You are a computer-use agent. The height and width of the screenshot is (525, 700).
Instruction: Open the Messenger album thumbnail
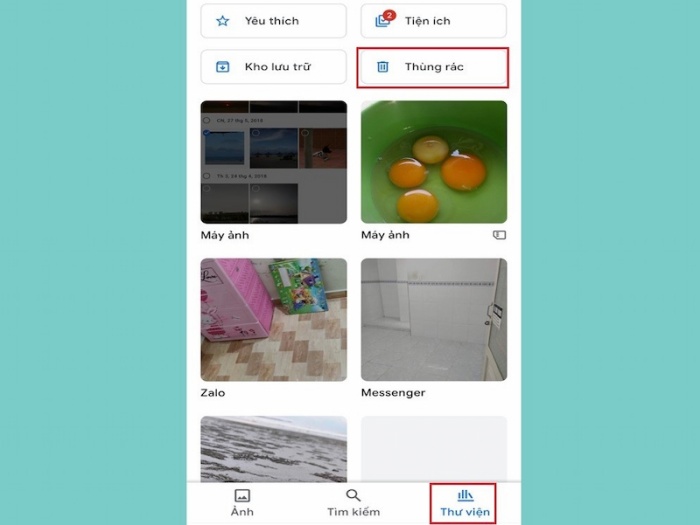click(x=434, y=320)
